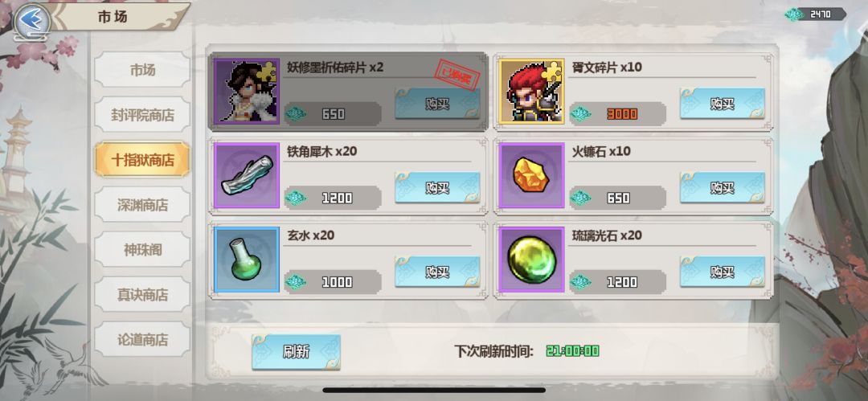Select the 火镰石 orange stone icon
The image size is (868, 401).
pyautogui.click(x=531, y=175)
